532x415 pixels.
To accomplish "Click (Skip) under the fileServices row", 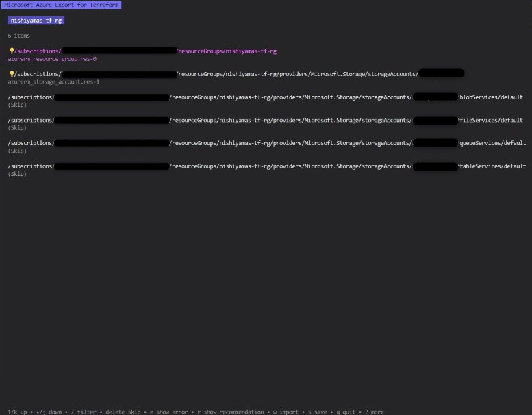I will (x=17, y=128).
